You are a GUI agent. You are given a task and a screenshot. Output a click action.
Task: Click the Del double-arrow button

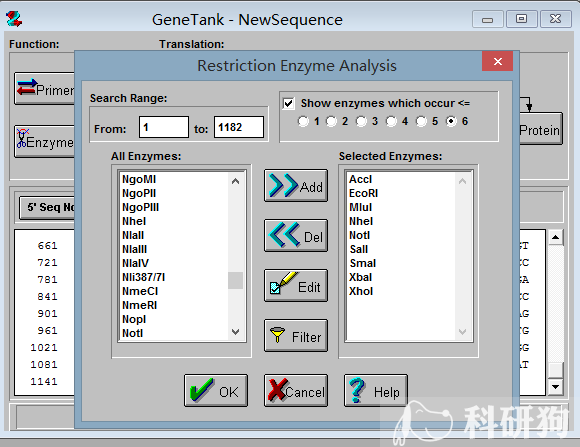coord(296,236)
